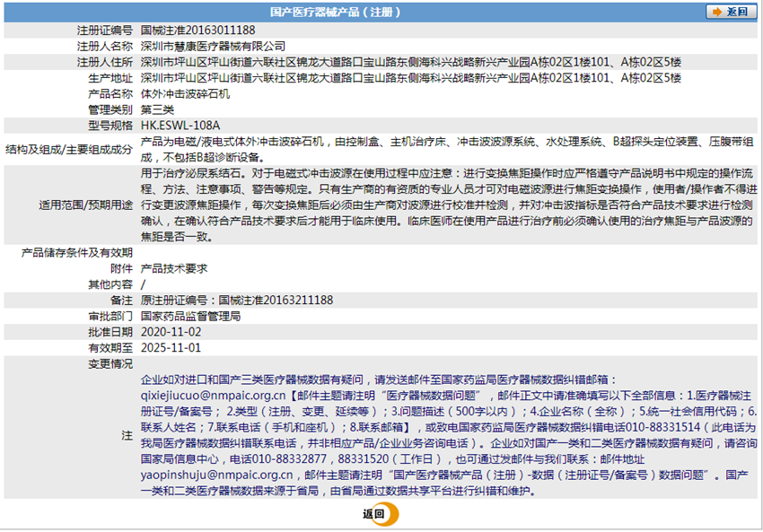Click registration number 国械注准20163011188
The image size is (763, 532).
[198, 31]
